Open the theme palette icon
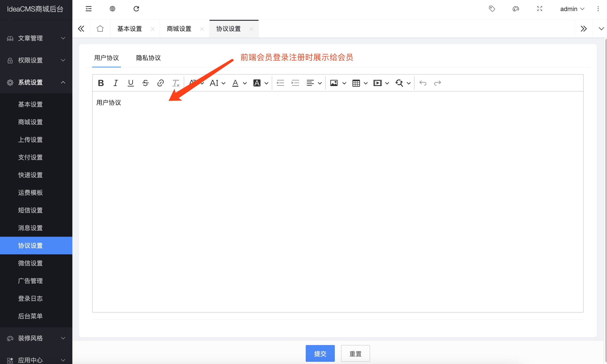 point(515,9)
